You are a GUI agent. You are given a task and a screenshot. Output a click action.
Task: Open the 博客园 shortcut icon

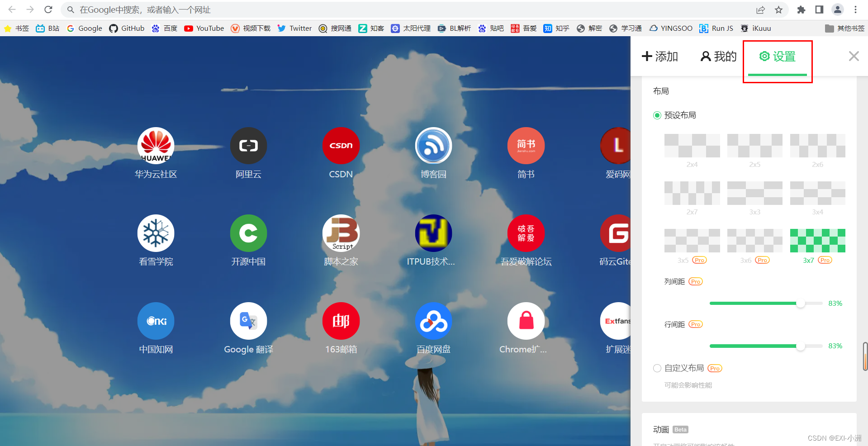point(433,145)
